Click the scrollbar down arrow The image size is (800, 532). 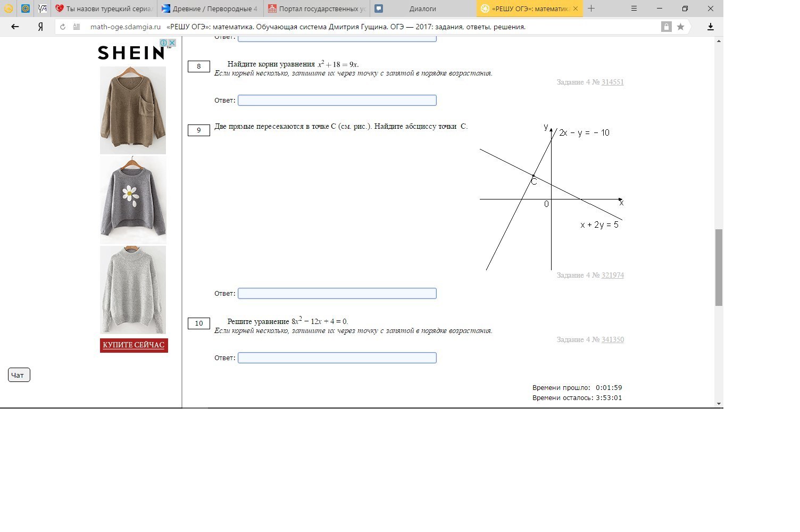pos(719,404)
